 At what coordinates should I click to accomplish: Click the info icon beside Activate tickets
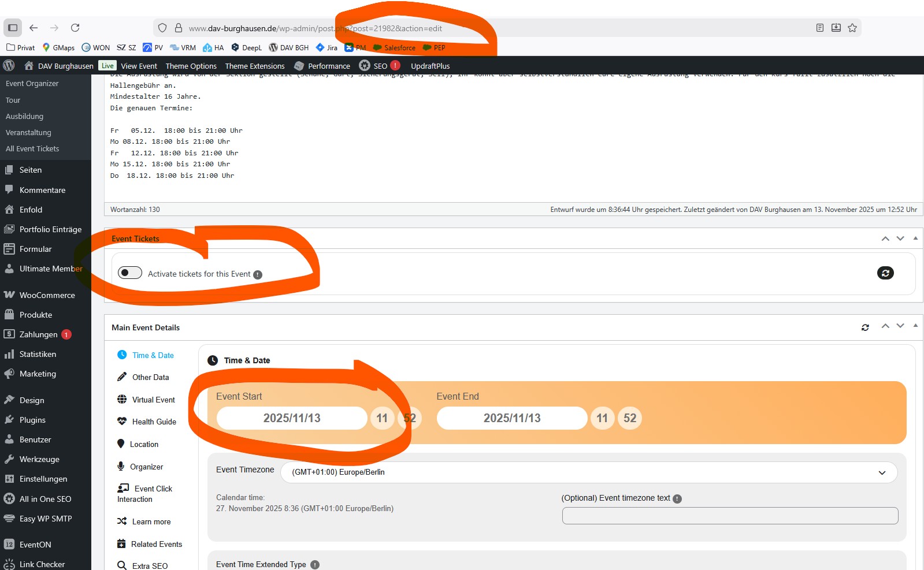pos(258,275)
